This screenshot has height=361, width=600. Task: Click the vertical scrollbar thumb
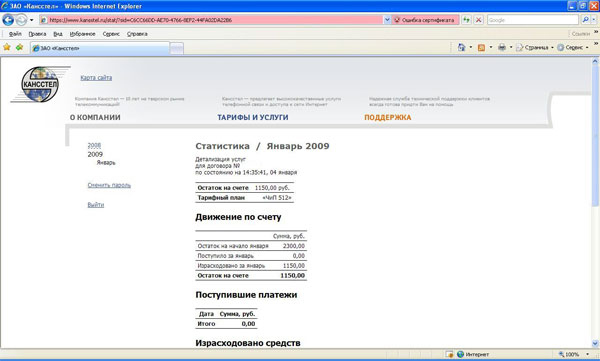point(595,136)
